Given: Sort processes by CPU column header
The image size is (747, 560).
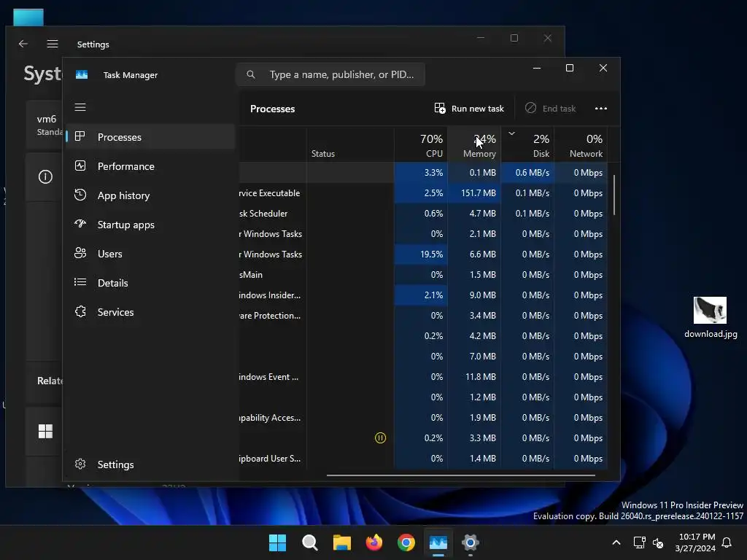Looking at the screenshot, I should tap(421, 145).
